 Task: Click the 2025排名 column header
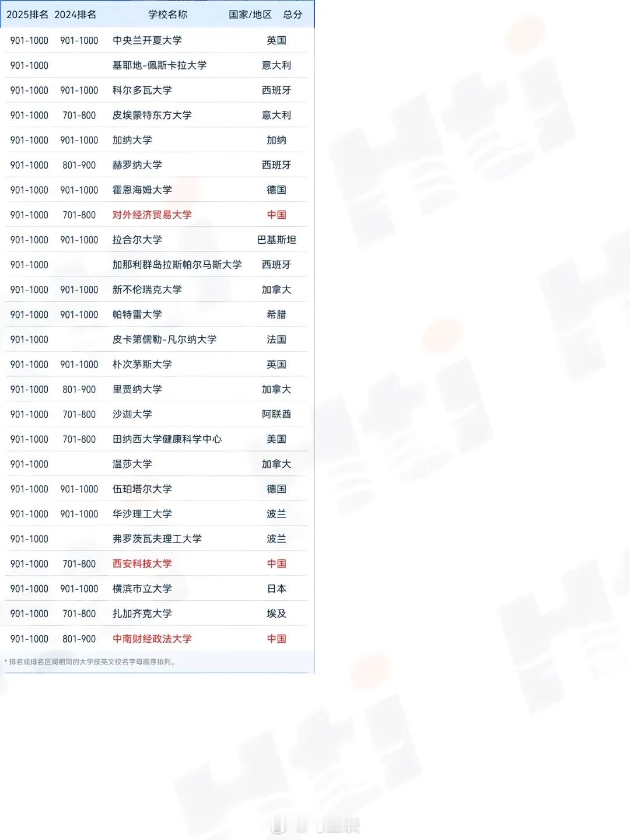[27, 15]
